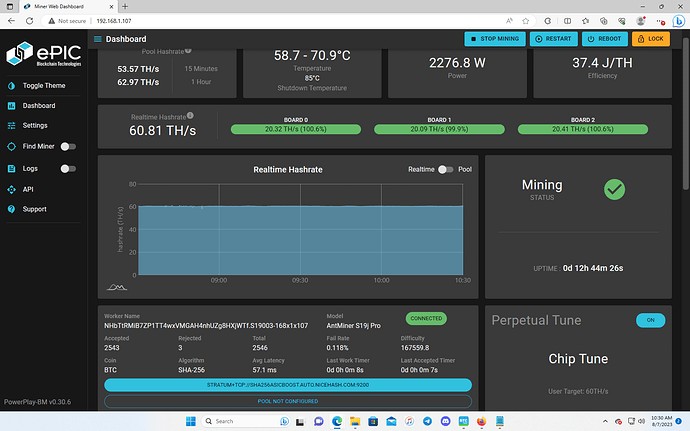Open Windows Start menu
The image size is (690, 431).
pyautogui.click(x=191, y=421)
